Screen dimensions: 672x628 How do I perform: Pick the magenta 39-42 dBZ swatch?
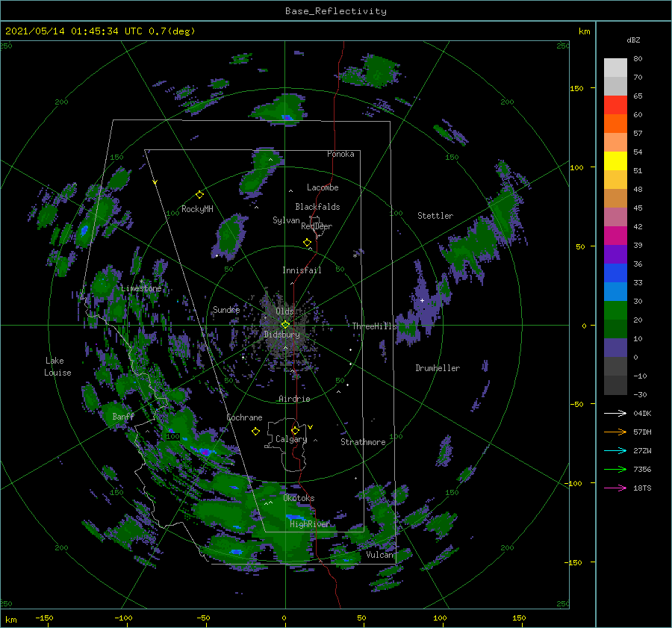coord(615,236)
